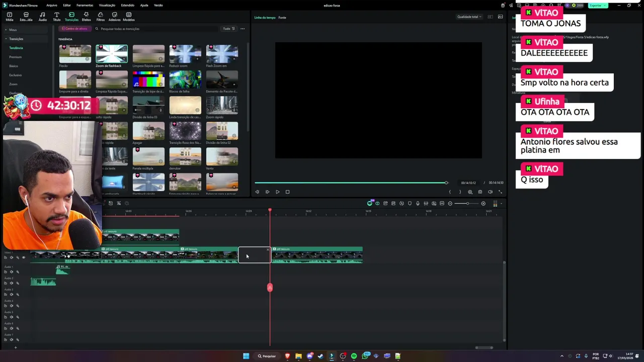Take a snapshot with the camera icon
The image size is (644, 362).
pos(480,192)
